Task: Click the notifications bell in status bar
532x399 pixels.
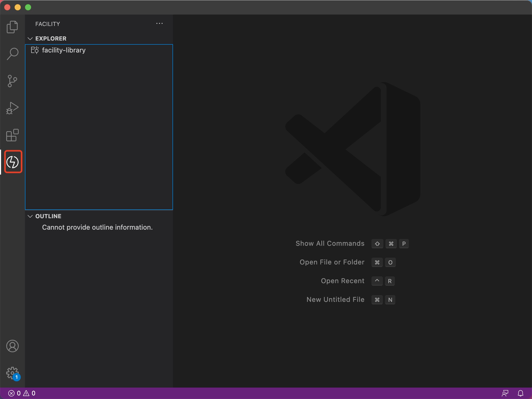Action: [x=520, y=393]
